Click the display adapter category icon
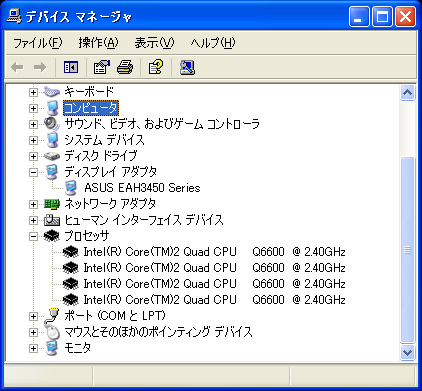The height and width of the screenshot is (391, 422). click(52, 172)
